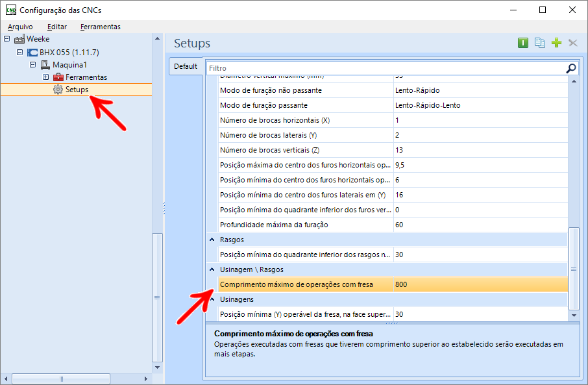The image size is (588, 385).
Task: Click the Filtro input field
Action: pos(386,68)
